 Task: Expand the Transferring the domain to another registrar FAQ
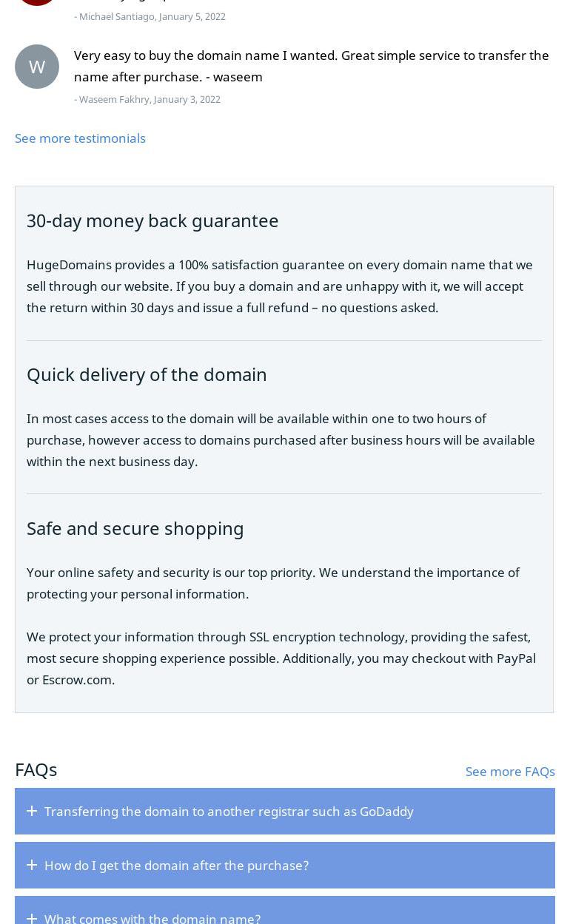tap(229, 812)
